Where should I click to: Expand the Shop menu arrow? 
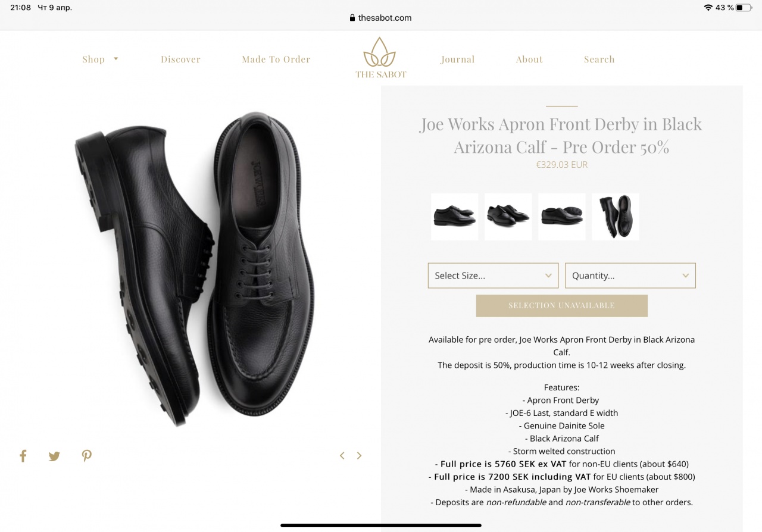(x=116, y=59)
